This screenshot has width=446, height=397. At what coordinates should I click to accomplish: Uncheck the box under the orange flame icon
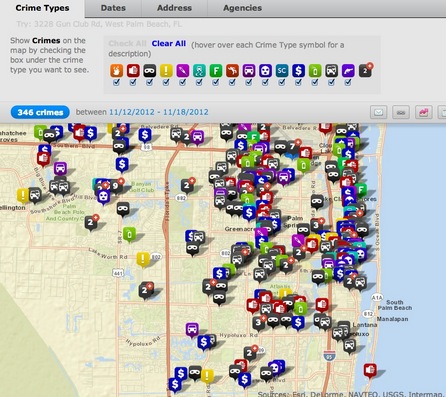[116, 83]
